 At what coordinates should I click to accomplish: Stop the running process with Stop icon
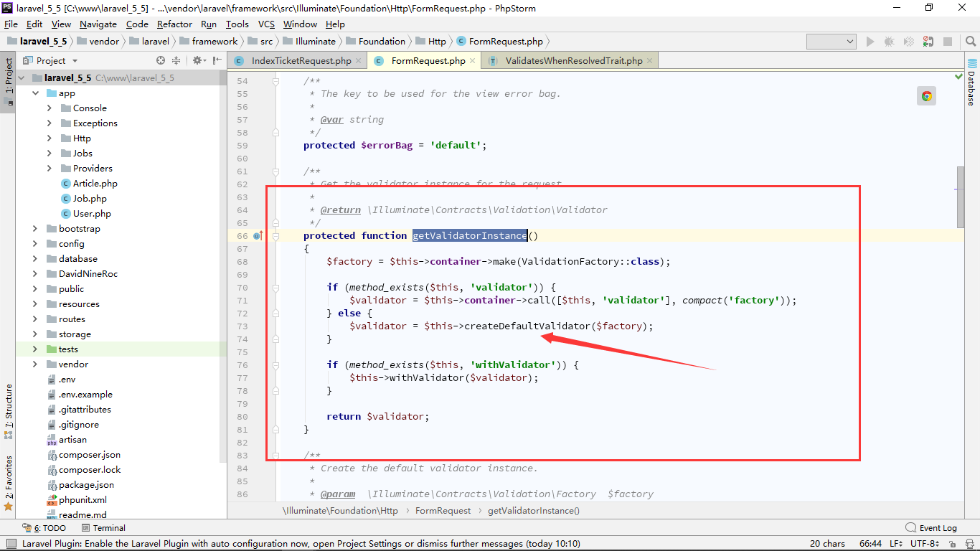click(x=948, y=42)
